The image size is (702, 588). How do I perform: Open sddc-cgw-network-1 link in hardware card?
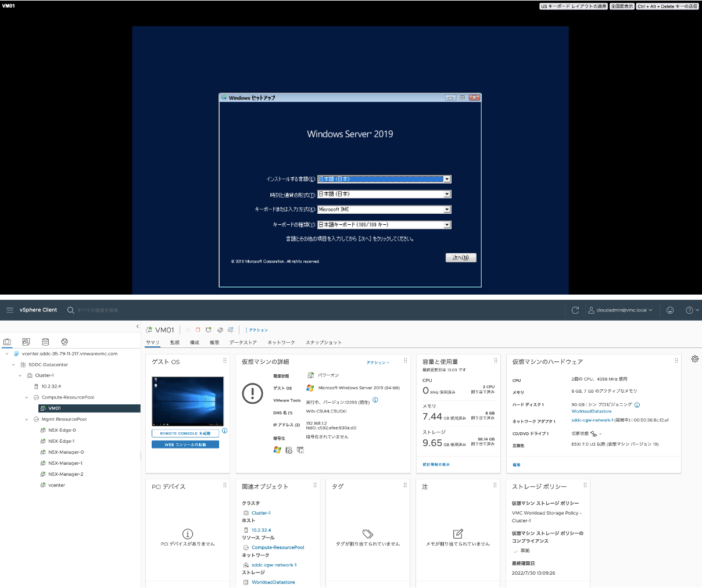coord(592,420)
